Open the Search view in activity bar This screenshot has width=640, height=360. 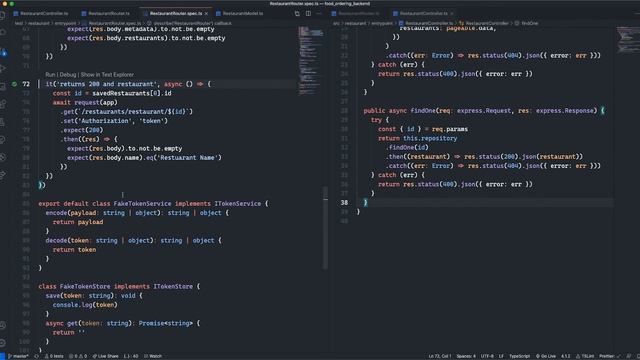[3, 33]
